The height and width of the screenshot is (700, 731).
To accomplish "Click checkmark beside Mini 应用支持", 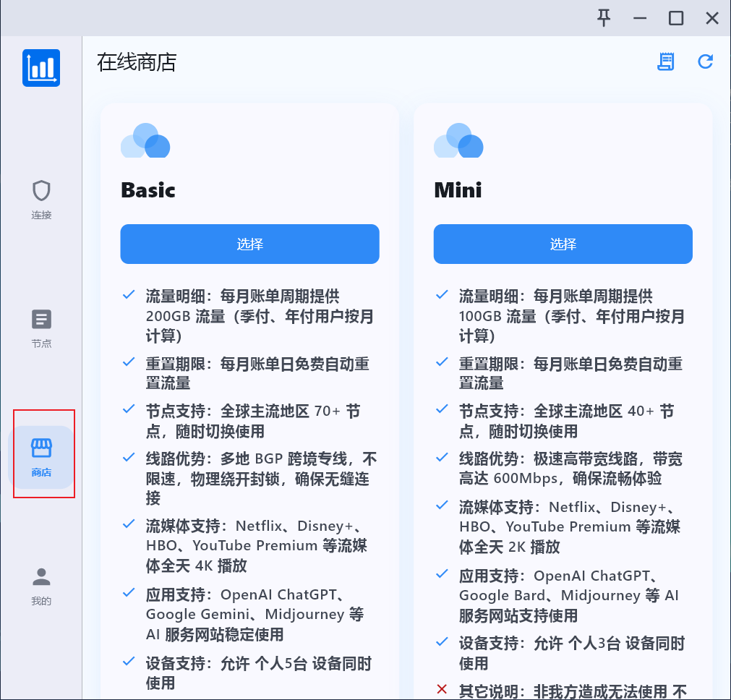I will 442,574.
